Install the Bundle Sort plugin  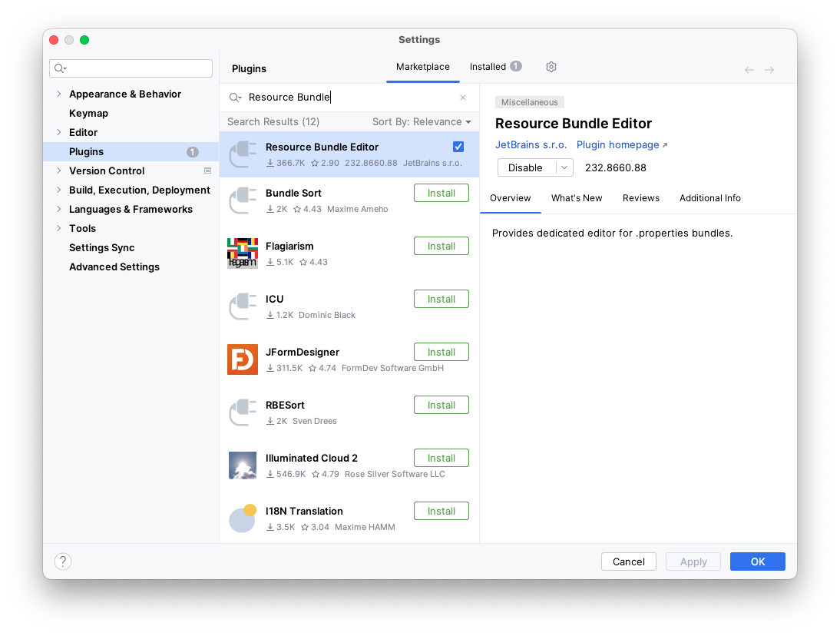441,193
